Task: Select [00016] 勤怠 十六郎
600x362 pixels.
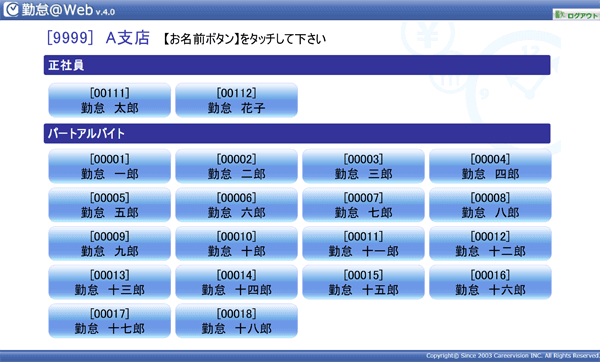Action: tap(490, 282)
